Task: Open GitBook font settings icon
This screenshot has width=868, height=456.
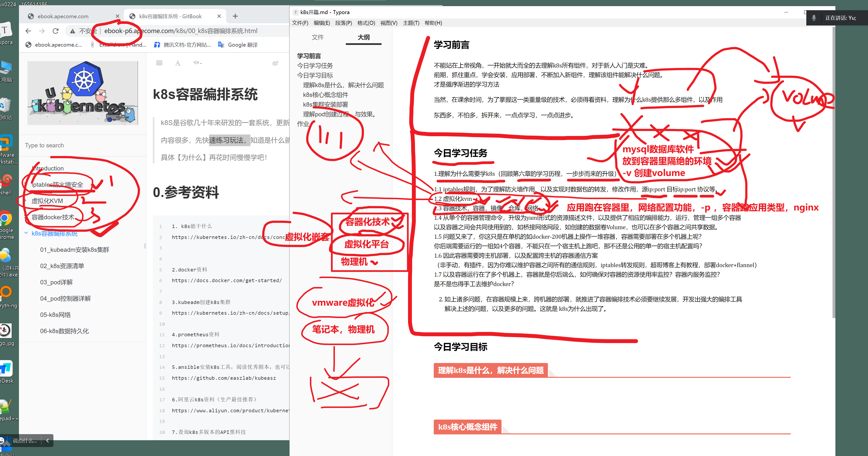Action: (x=178, y=63)
